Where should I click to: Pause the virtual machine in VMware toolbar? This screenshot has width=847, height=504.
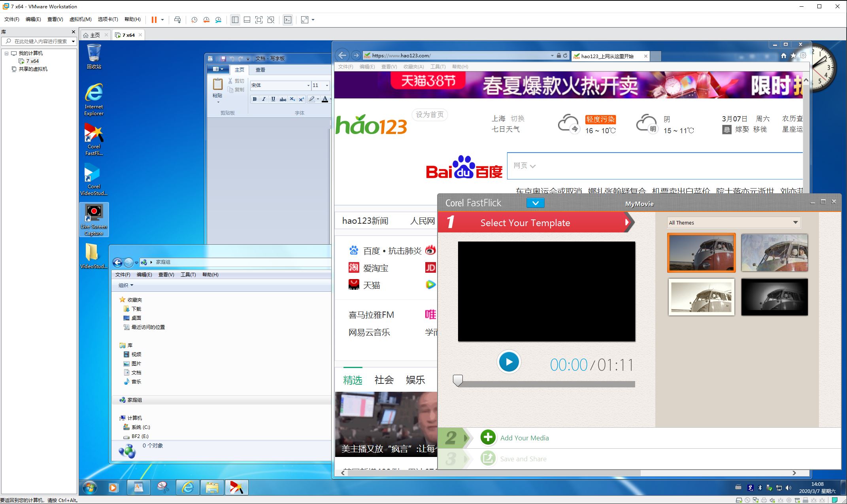point(154,20)
